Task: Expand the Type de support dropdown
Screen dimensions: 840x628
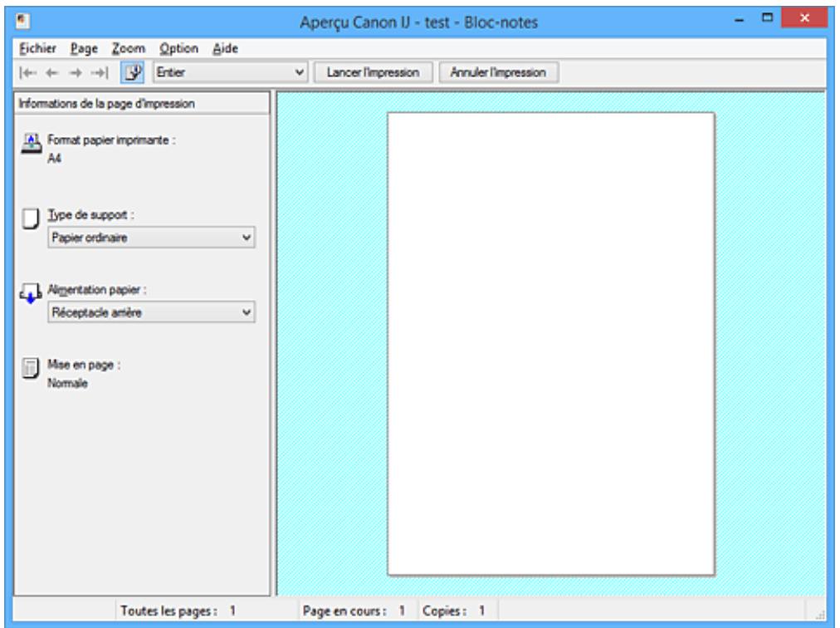Action: [x=150, y=238]
